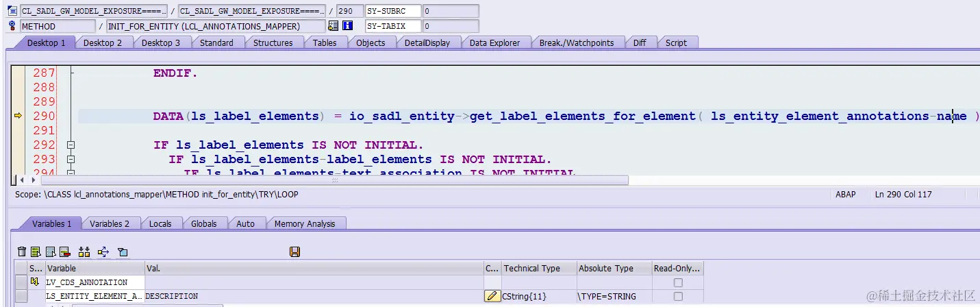
Task: Click the navigate-to-source icon after INIT_FOR_ENTITY
Action: pyautogui.click(x=334, y=26)
